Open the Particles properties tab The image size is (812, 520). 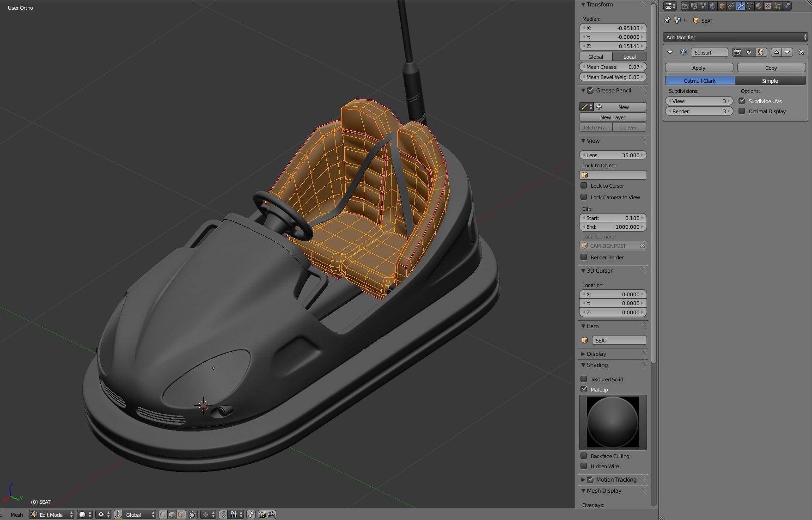pyautogui.click(x=777, y=6)
